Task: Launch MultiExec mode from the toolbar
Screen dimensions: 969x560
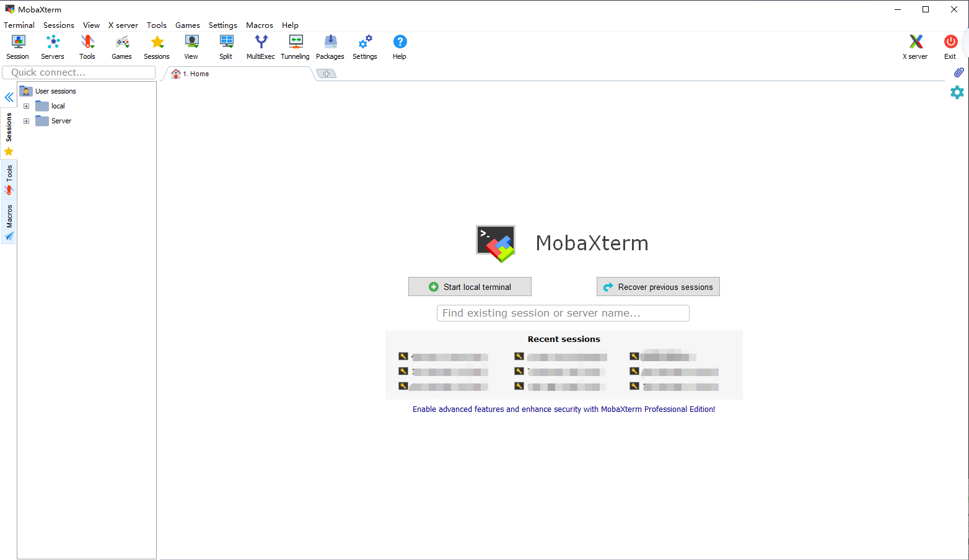Action: [261, 47]
